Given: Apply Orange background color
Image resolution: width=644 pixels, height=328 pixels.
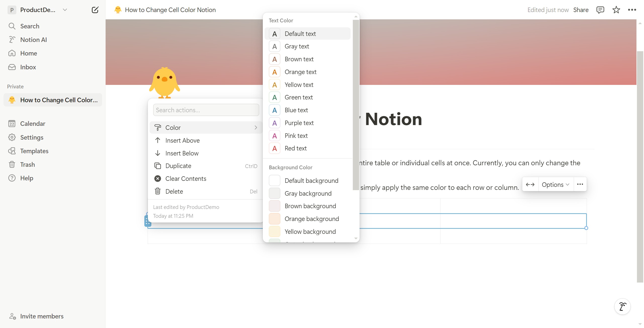Looking at the screenshot, I should pos(307,219).
